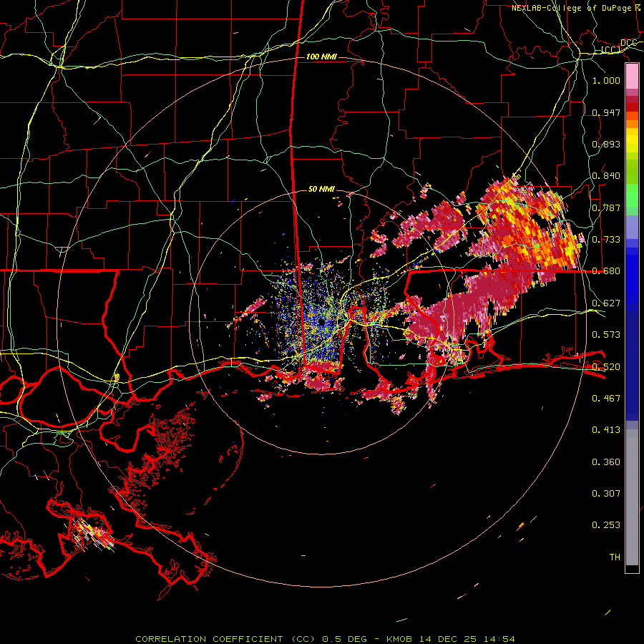Select the 0.253 scale value
The image size is (644, 644).
coord(606,525)
